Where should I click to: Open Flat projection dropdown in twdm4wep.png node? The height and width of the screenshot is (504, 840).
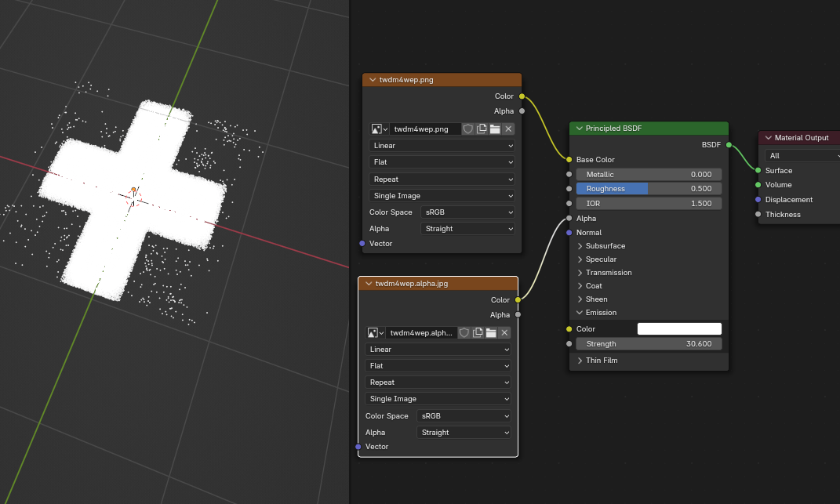coord(442,162)
